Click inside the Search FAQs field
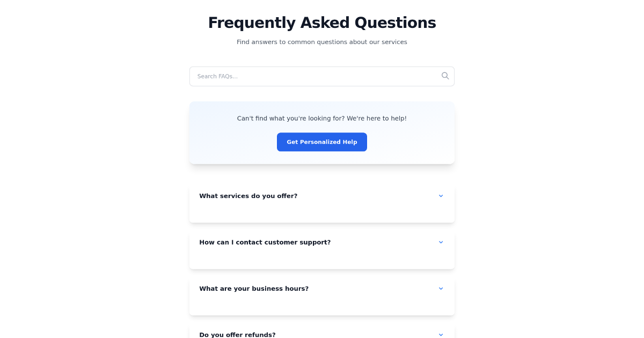This screenshot has width=644, height=338. (301, 76)
